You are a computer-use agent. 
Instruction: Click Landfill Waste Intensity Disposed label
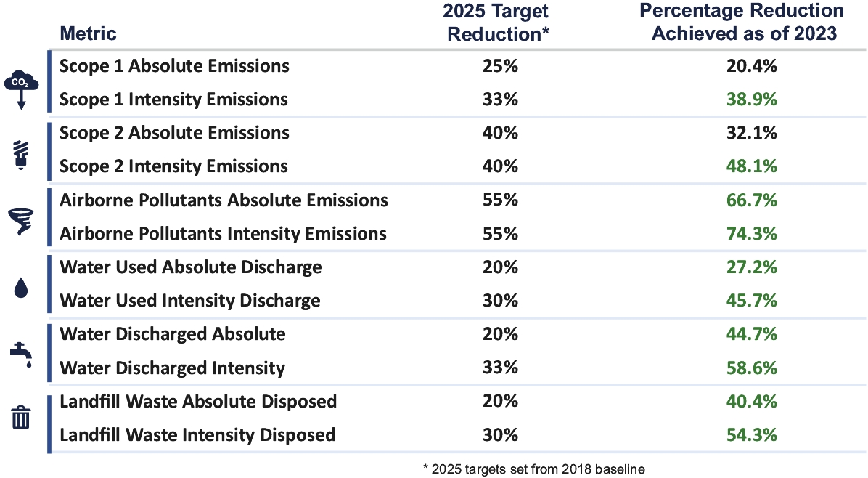(197, 434)
